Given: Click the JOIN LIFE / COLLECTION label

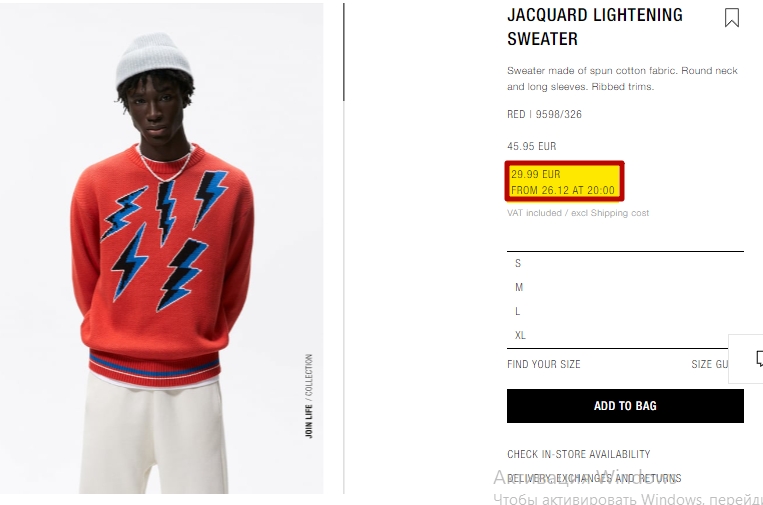Looking at the screenshot, I should (309, 396).
